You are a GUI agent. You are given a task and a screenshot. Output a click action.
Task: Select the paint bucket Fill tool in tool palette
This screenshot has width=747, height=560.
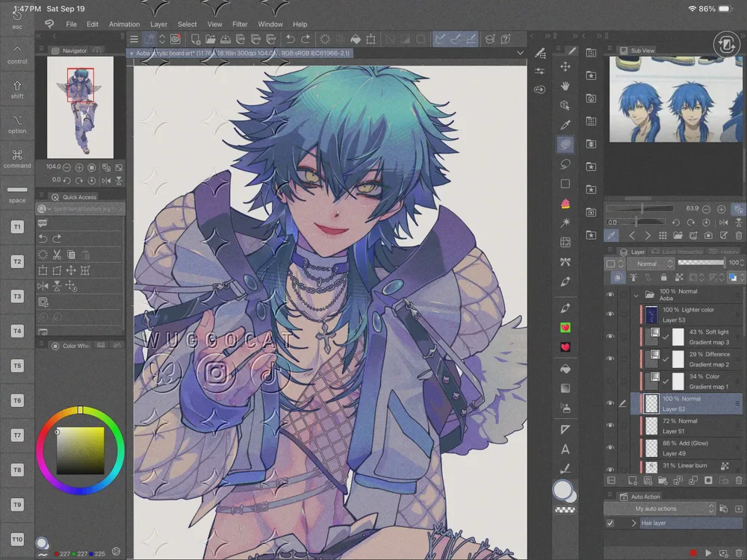(x=565, y=369)
